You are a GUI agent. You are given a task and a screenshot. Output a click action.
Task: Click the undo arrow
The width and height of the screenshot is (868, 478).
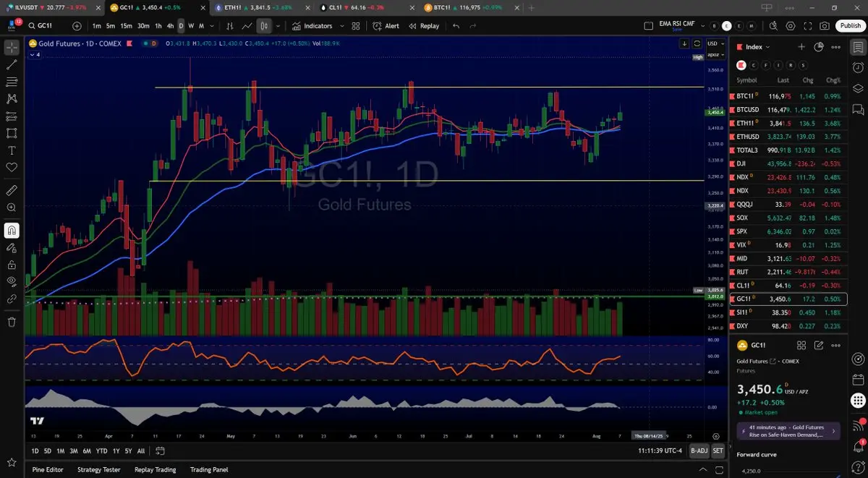[x=456, y=26]
